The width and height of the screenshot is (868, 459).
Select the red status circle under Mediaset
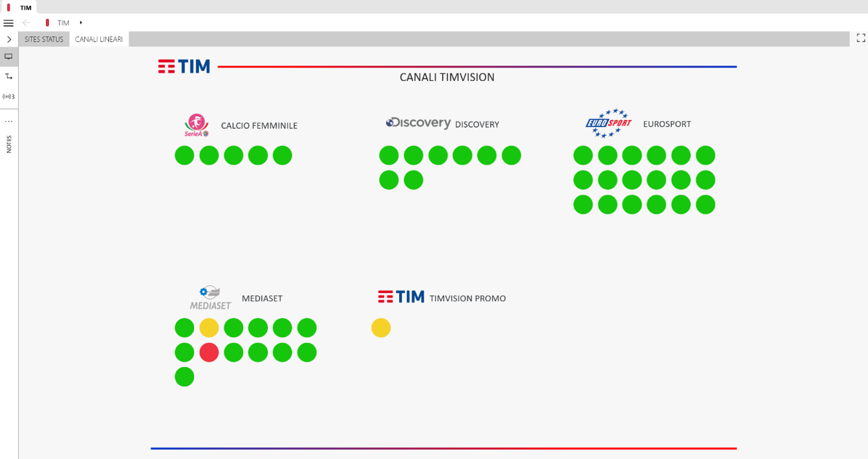209,352
